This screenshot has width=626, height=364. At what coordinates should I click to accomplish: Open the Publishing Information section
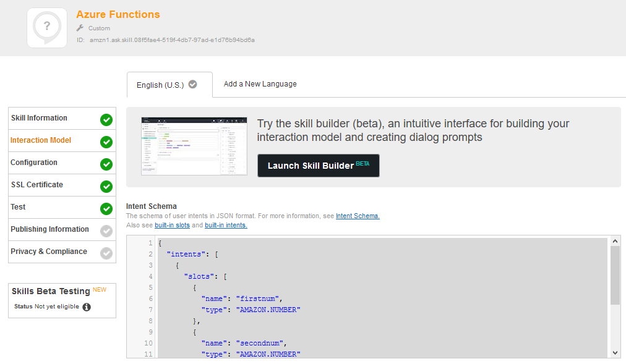point(62,230)
